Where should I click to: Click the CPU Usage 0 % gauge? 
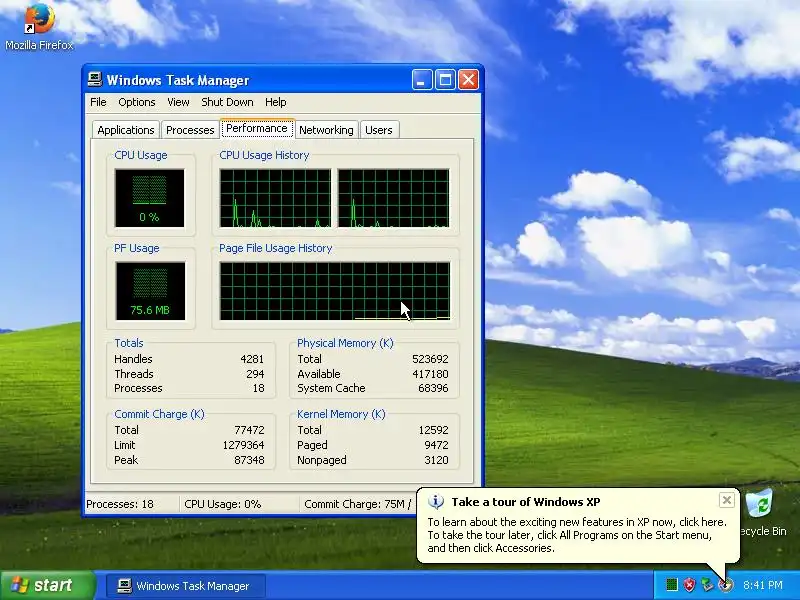click(x=149, y=198)
